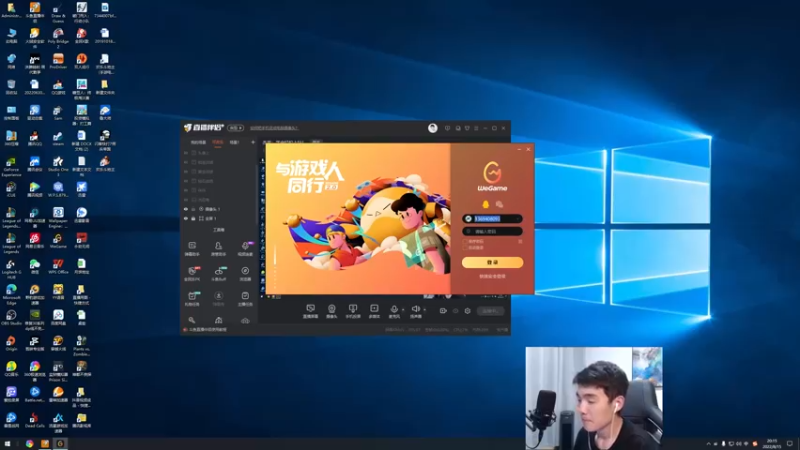Screen dimensions: 800x450
Task: Open the Dead Cells desktop shortcut
Action: 34,420
